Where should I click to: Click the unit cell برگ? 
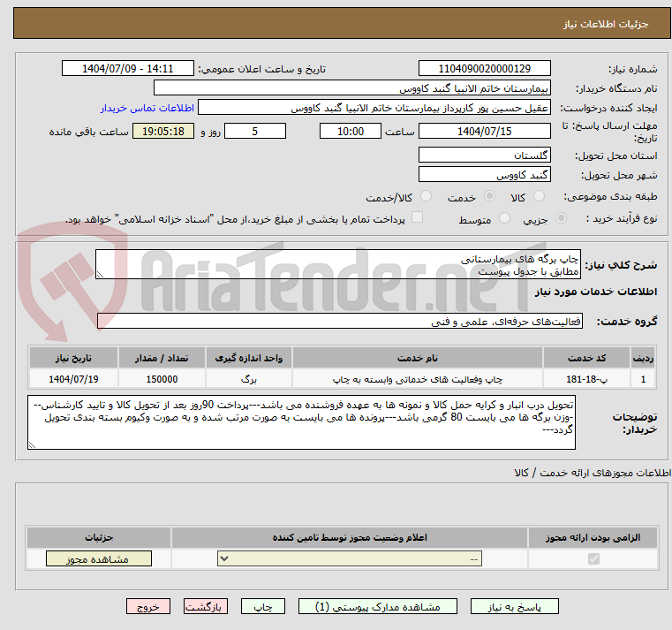click(x=248, y=379)
